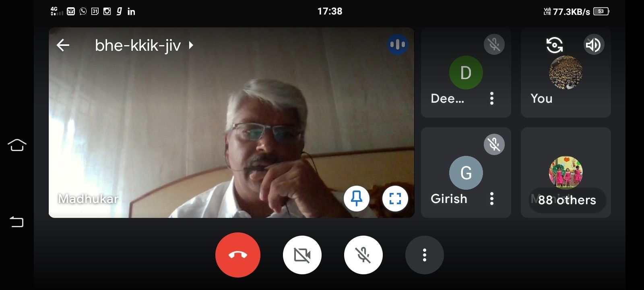Switch camera using the flip icon
This screenshot has height=290, width=644.
click(554, 45)
